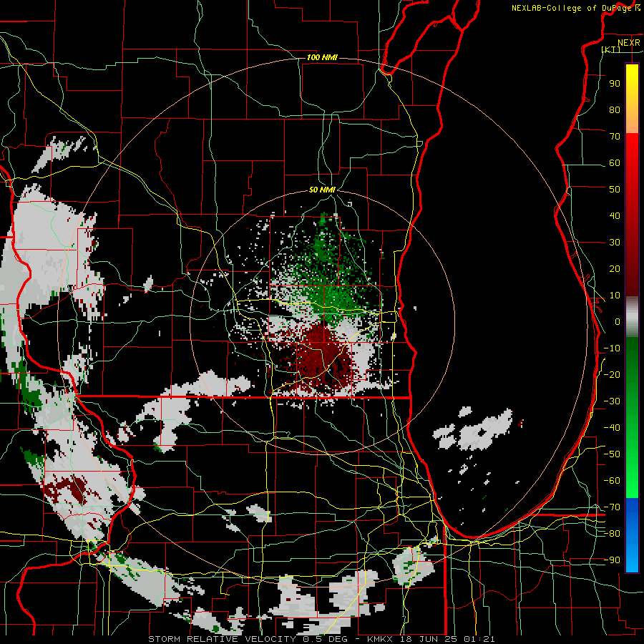The image size is (644, 644).
Task: Click the "NEXR" label above the color scale
Action: [629, 43]
